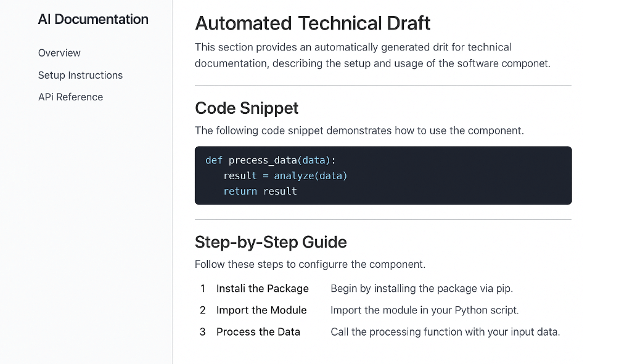619x364 pixels.
Task: Click the 'Import the module in your Python script' text
Action: 424,310
